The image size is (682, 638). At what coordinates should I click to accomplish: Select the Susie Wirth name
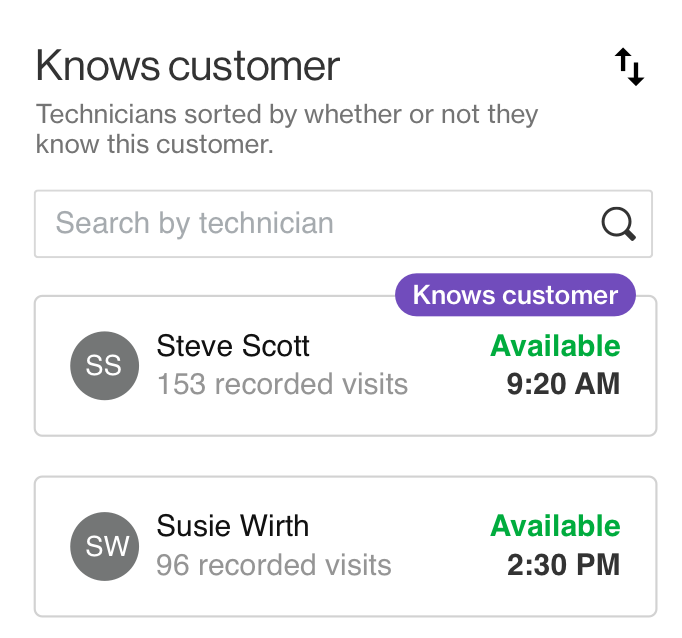pyautogui.click(x=233, y=526)
